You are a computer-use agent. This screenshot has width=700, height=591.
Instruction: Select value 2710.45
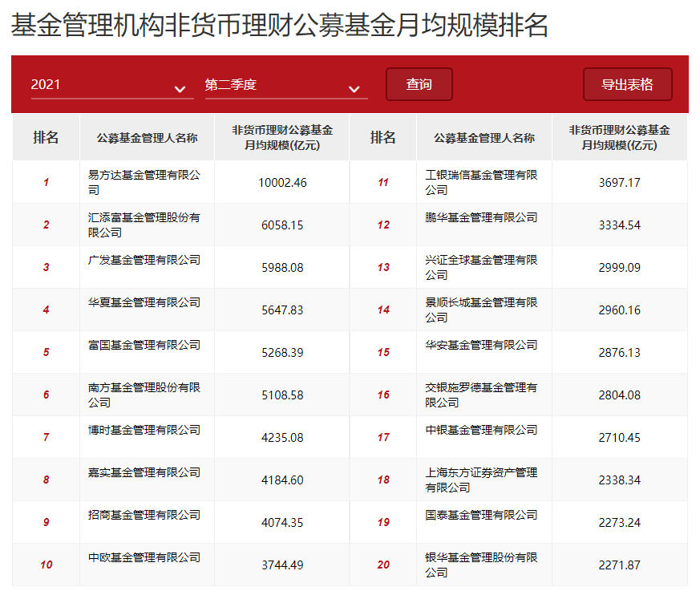[619, 438]
